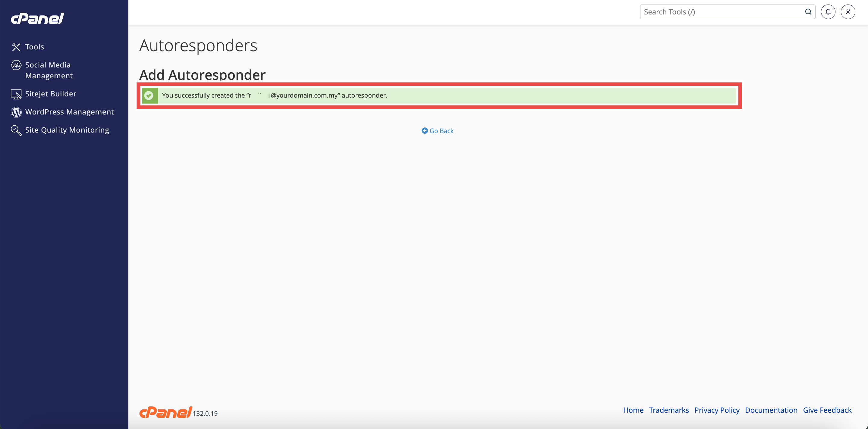The width and height of the screenshot is (868, 429).
Task: Open WordPress Management in the sidebar
Action: pyautogui.click(x=69, y=112)
